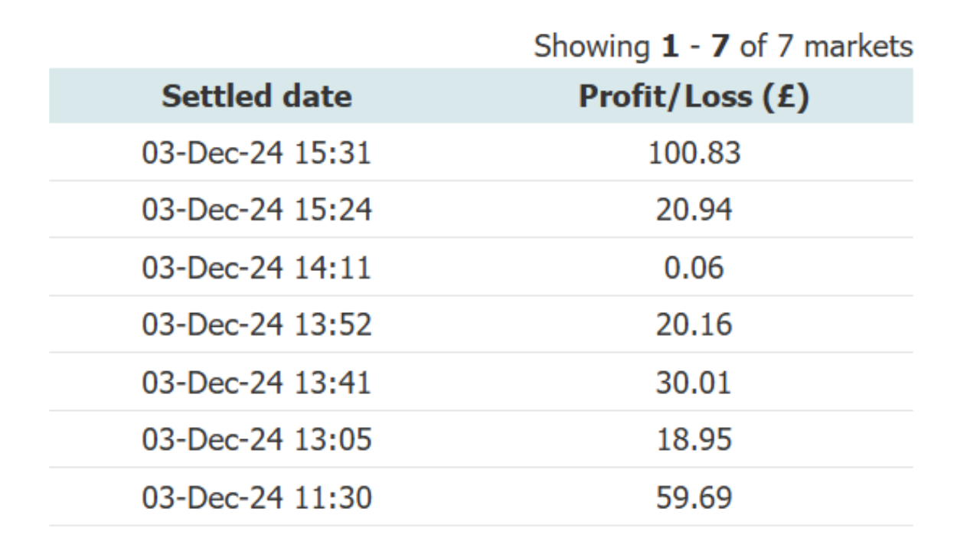The height and width of the screenshot is (551, 980).
Task: Click the 'Showing' word in the market count
Action: 591,46
